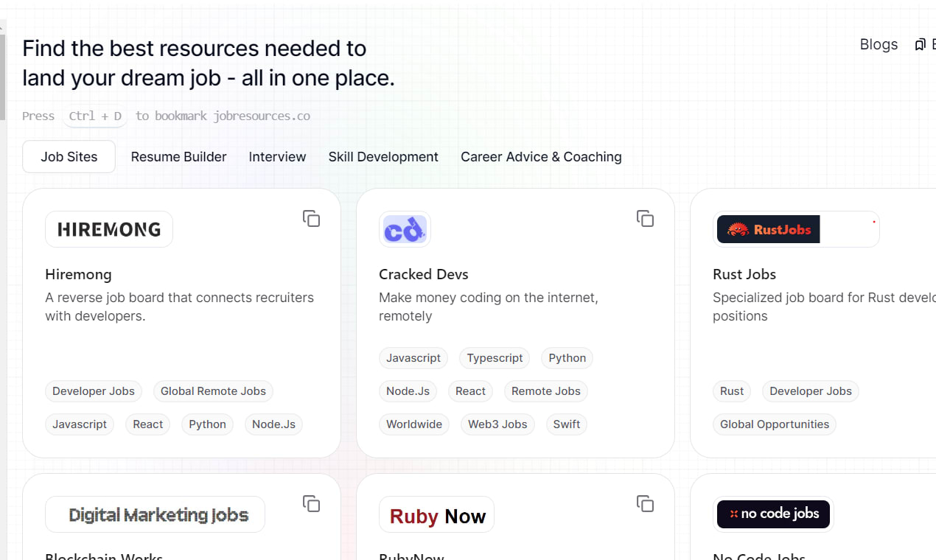Click Developer Jobs tag on Rust Jobs card
Screen dimensions: 936x560
pos(811,391)
